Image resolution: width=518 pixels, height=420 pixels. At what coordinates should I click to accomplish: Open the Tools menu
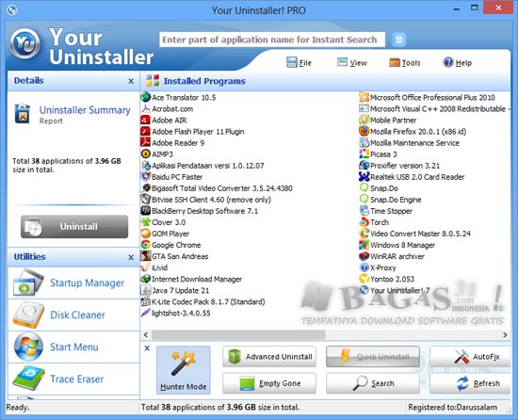tap(405, 62)
